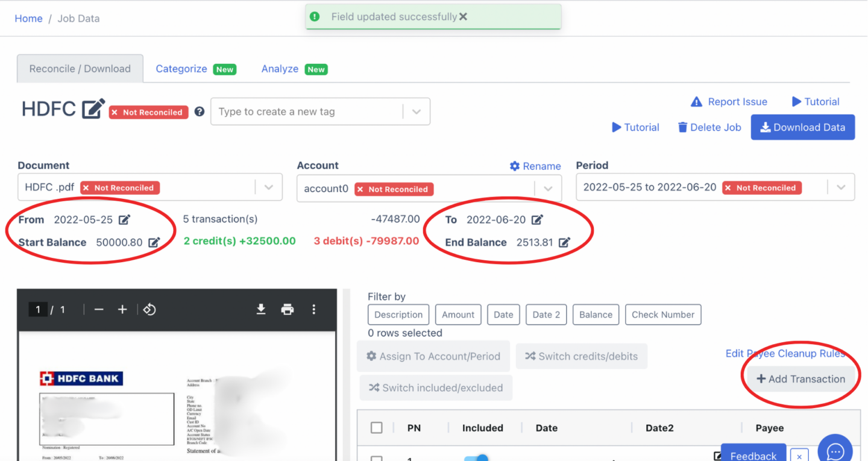Image resolution: width=868 pixels, height=461 pixels.
Task: Go to the Home breadcrumb link
Action: point(28,19)
